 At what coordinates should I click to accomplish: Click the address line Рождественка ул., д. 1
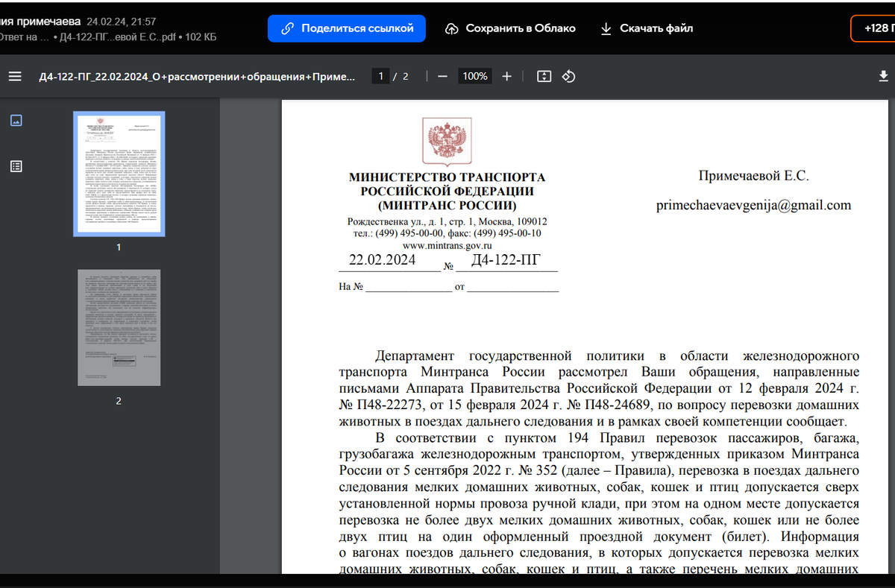click(x=447, y=222)
